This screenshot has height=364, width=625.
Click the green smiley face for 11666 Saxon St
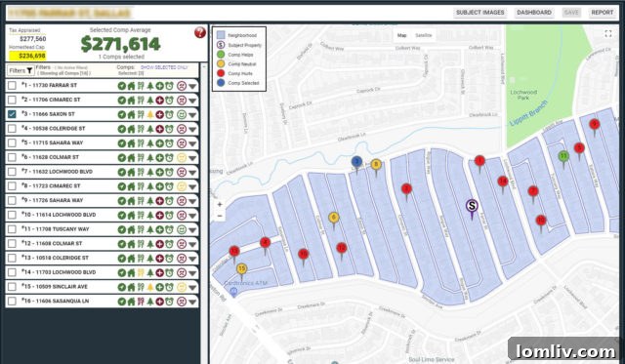182,114
